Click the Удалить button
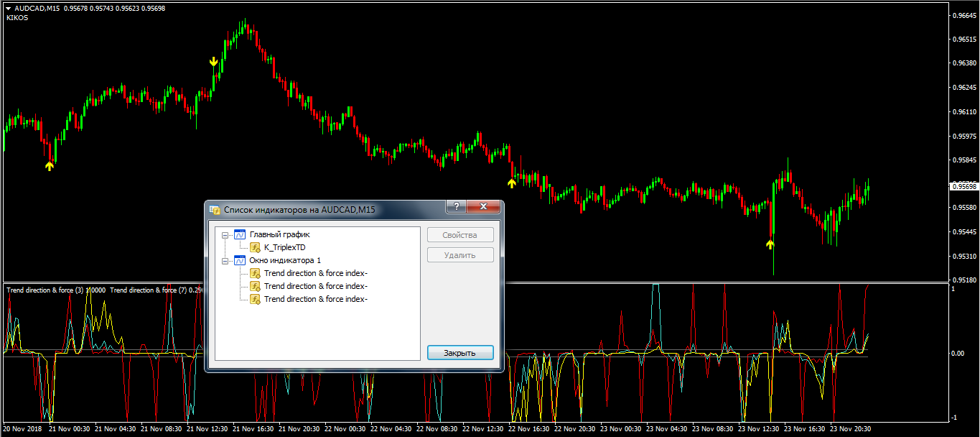The height and width of the screenshot is (437, 980). 460,254
